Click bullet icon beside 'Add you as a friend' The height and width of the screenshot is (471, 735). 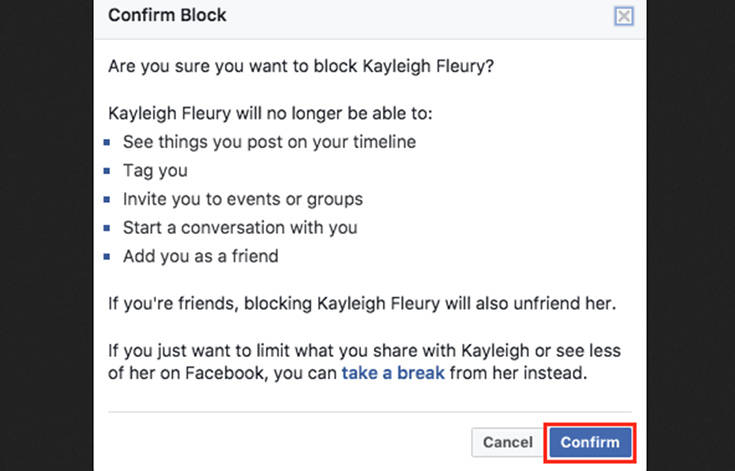coord(107,256)
